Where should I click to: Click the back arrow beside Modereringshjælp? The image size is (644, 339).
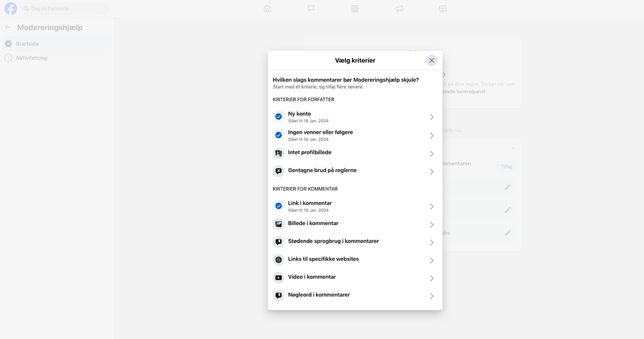coord(8,27)
